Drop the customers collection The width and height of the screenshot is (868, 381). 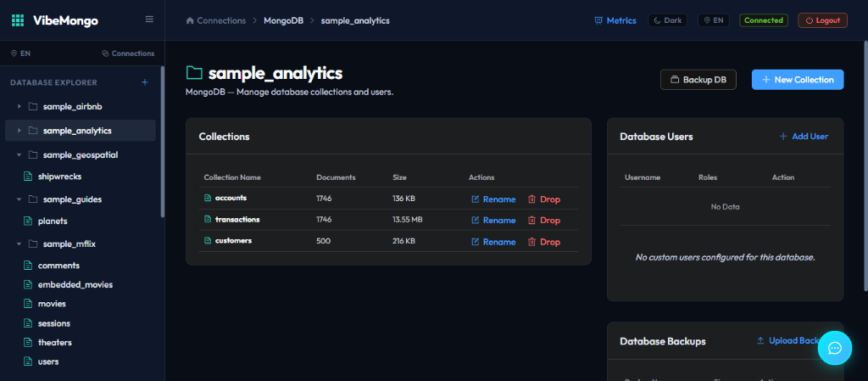[544, 242]
